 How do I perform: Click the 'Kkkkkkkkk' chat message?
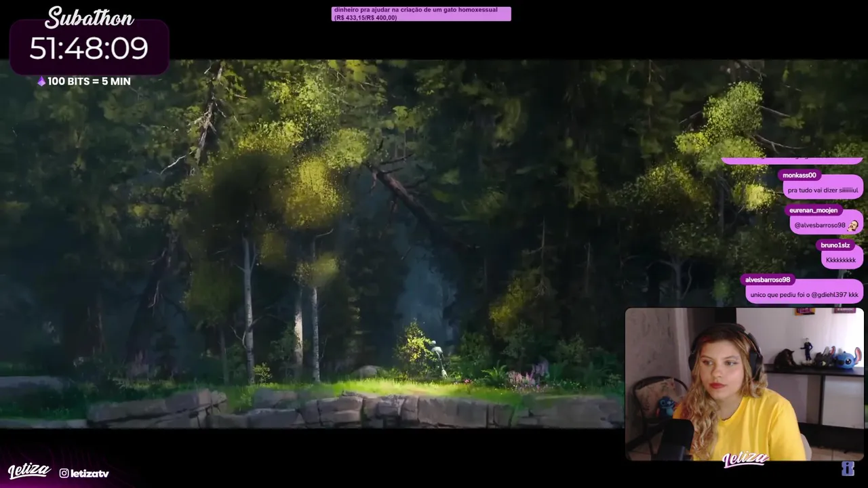(x=841, y=260)
